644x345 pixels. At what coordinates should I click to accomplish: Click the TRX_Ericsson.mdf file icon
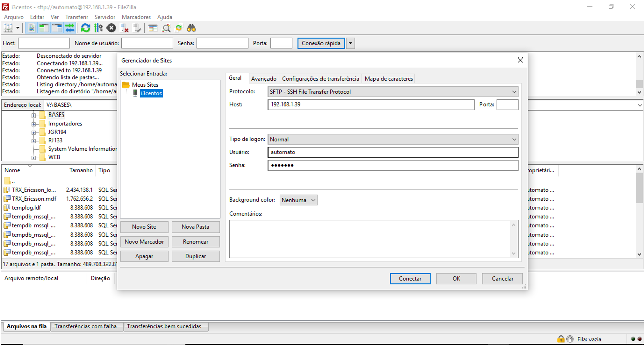coord(7,199)
